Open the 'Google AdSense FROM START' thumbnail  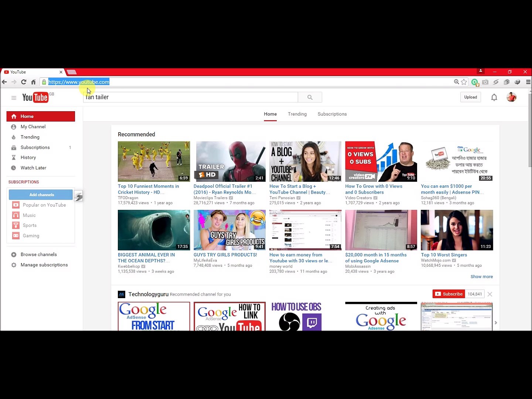point(154,316)
